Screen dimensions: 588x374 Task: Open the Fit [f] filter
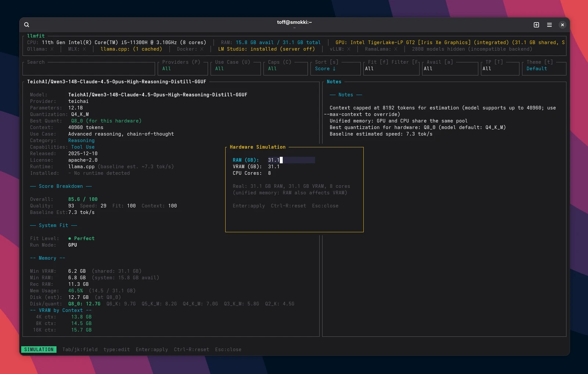(x=391, y=68)
